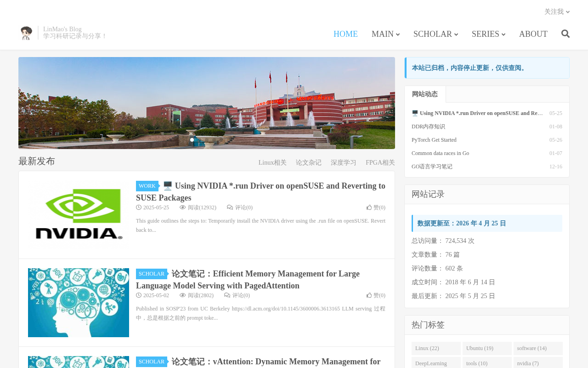
Task: Click the views eye icon on PagedAttention post
Action: tap(183, 295)
